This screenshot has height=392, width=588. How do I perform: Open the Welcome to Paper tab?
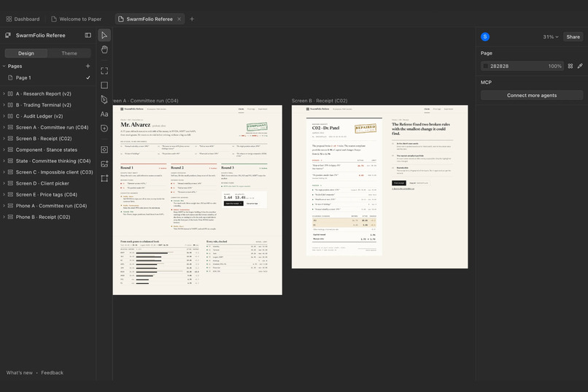(x=77, y=19)
